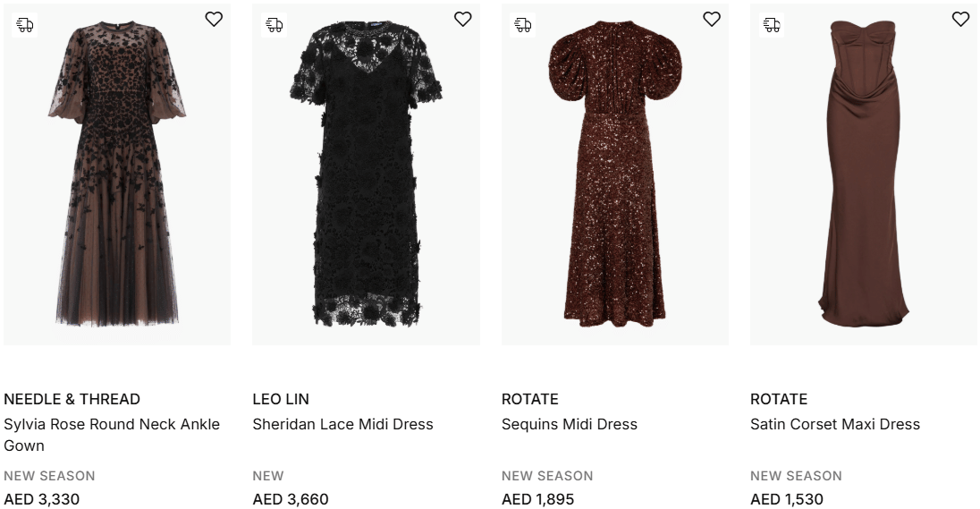Favorite the Sheridan Lace Midi Dress
Image resolution: width=980 pixels, height=509 pixels.
(462, 19)
